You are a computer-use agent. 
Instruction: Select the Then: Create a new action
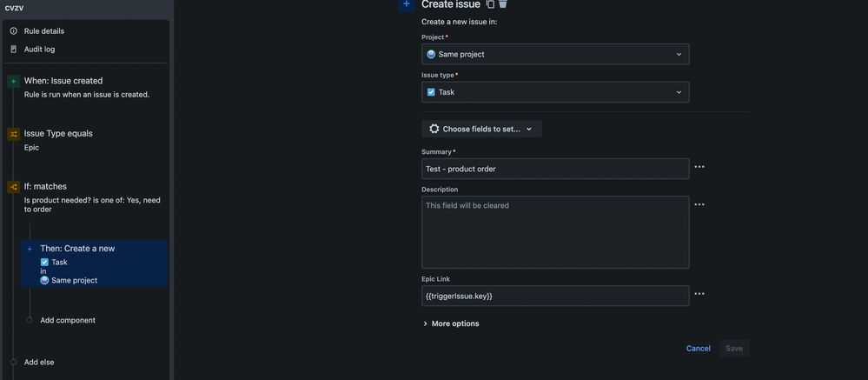pos(94,263)
